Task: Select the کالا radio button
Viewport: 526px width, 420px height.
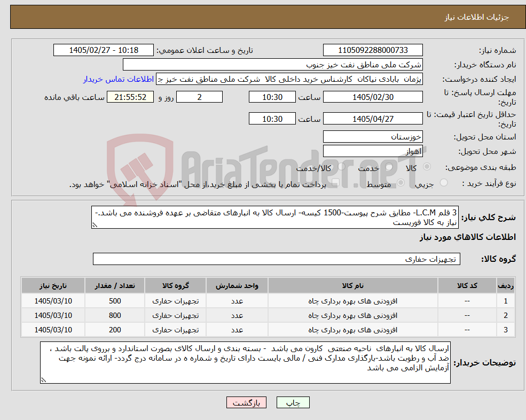Action: (x=427, y=167)
